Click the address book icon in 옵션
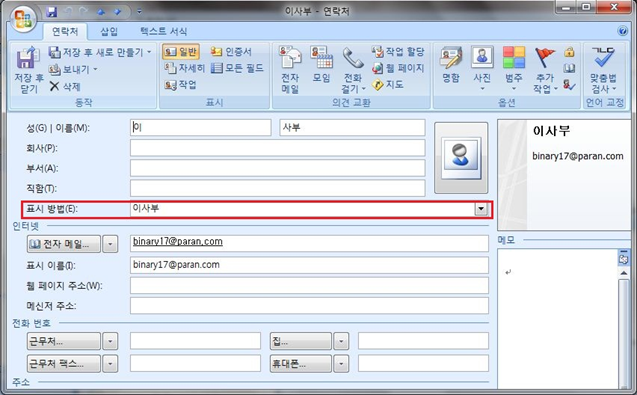 coord(569,68)
